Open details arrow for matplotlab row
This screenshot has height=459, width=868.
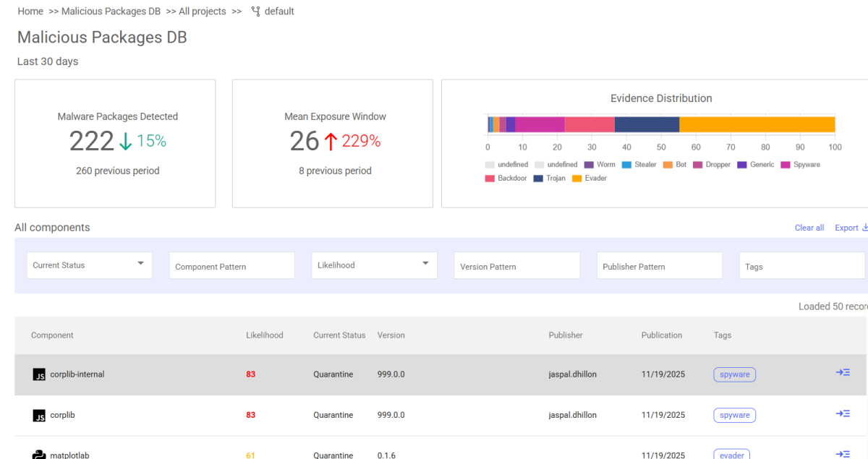point(842,453)
